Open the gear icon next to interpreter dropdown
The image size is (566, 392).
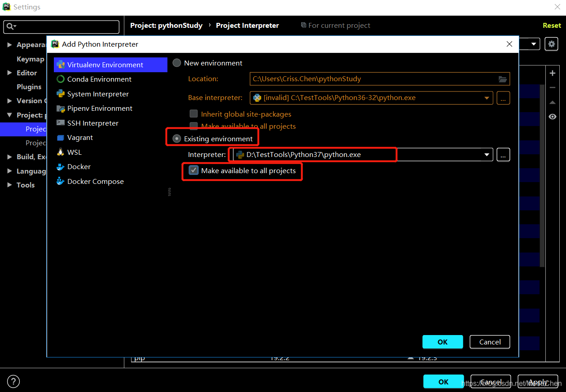pyautogui.click(x=551, y=44)
